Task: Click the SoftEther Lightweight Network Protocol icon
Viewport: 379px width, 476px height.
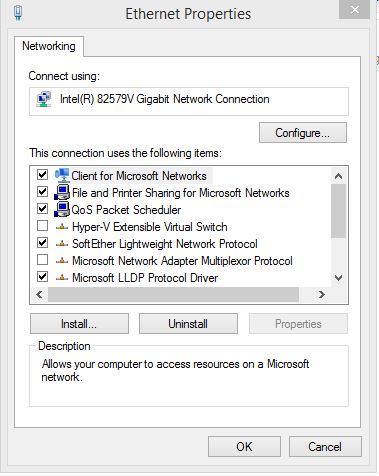Action: tap(62, 244)
